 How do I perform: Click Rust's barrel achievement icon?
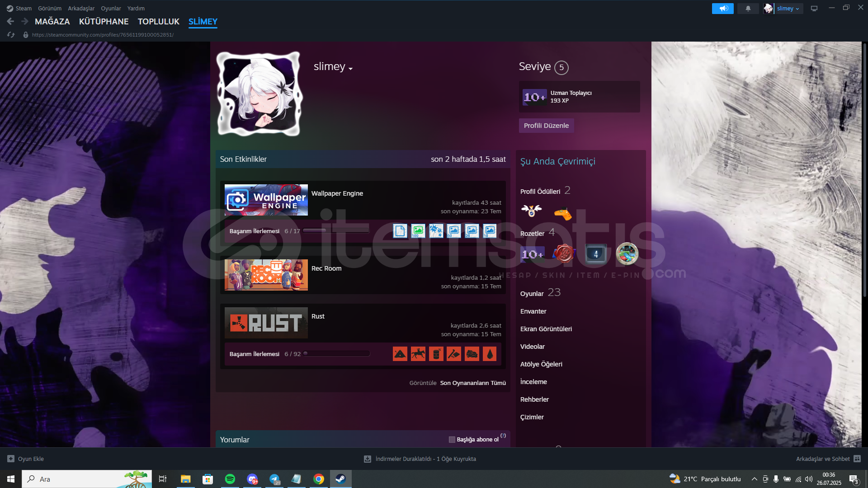pyautogui.click(x=436, y=354)
